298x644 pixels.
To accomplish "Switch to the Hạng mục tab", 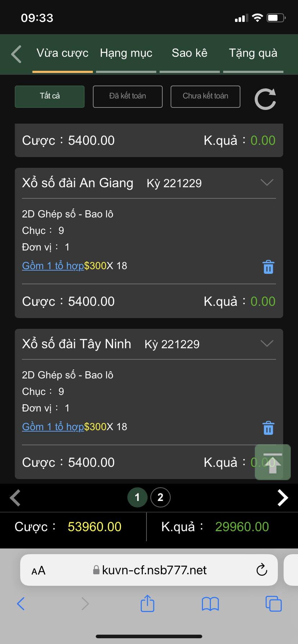I will 126,53.
